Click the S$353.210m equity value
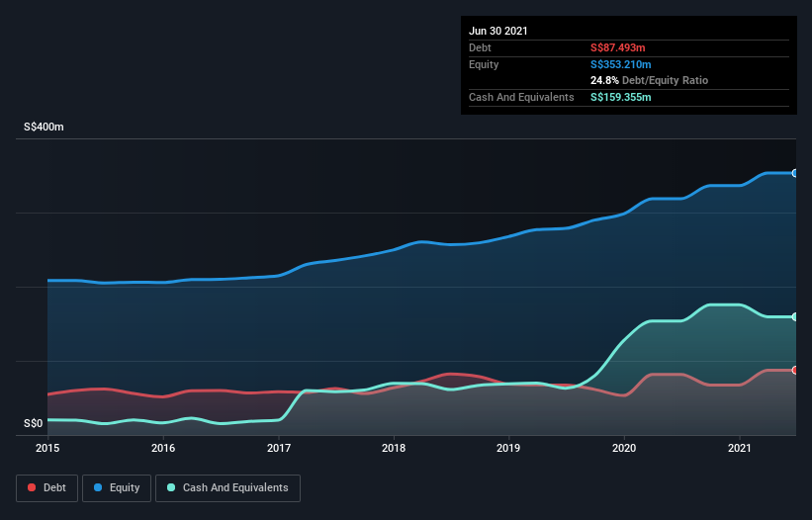This screenshot has height=520, width=812. point(621,64)
